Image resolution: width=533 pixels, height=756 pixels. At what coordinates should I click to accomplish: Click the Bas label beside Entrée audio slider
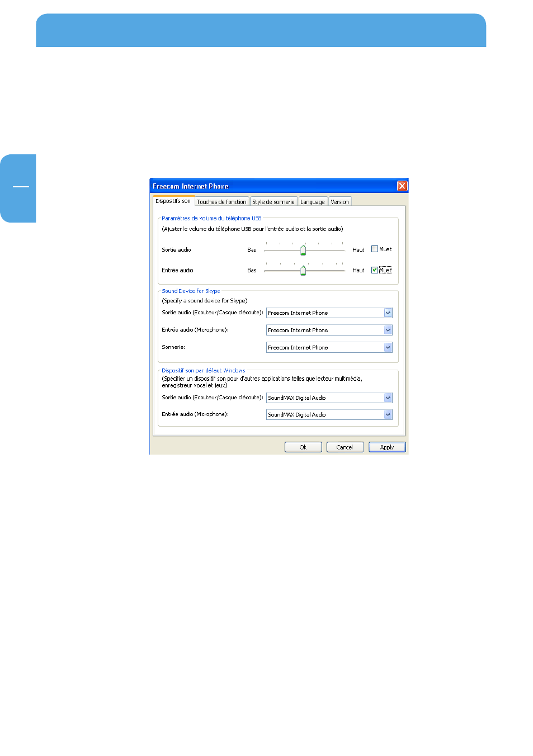(252, 271)
